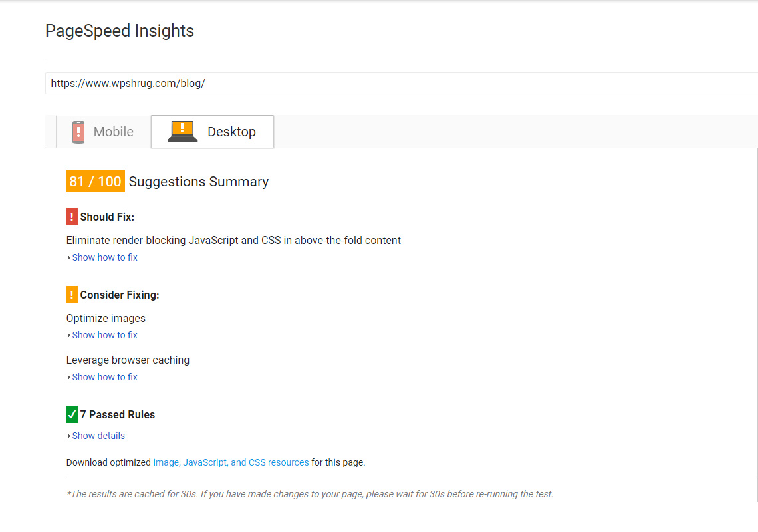Click the warning icon inside the phone graphic

click(78, 131)
